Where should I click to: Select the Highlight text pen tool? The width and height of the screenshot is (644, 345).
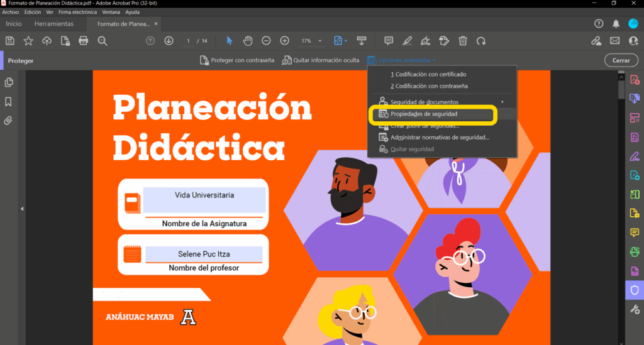408,41
